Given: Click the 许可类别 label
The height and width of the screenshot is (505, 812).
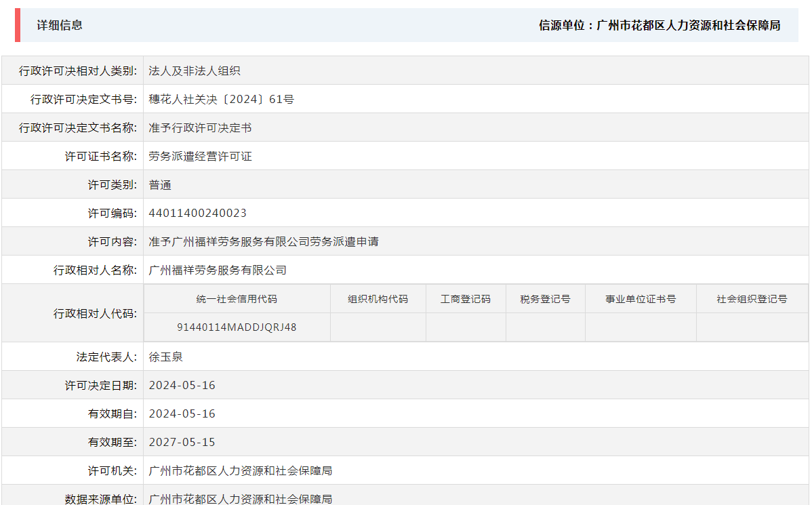Looking at the screenshot, I should coord(112,185).
